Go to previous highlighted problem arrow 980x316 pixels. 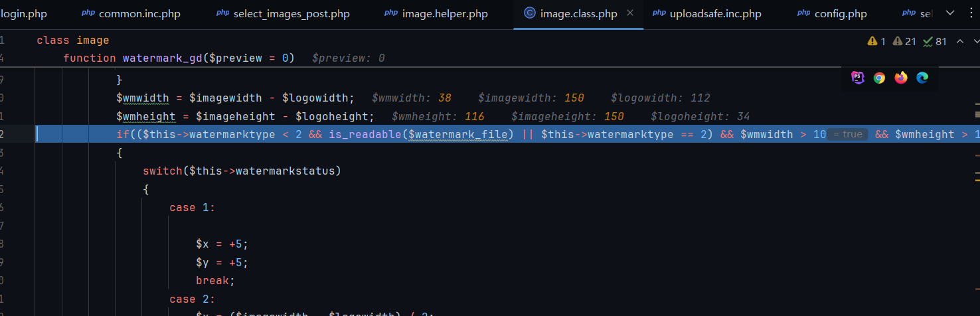[959, 41]
